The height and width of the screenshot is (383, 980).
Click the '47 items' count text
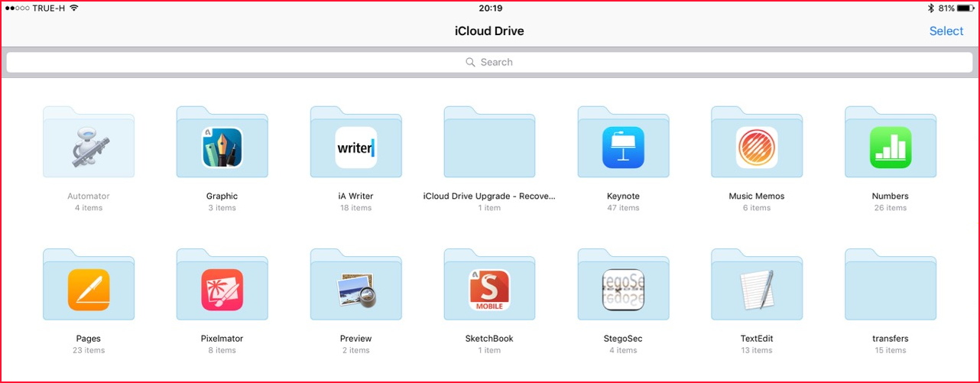[624, 208]
